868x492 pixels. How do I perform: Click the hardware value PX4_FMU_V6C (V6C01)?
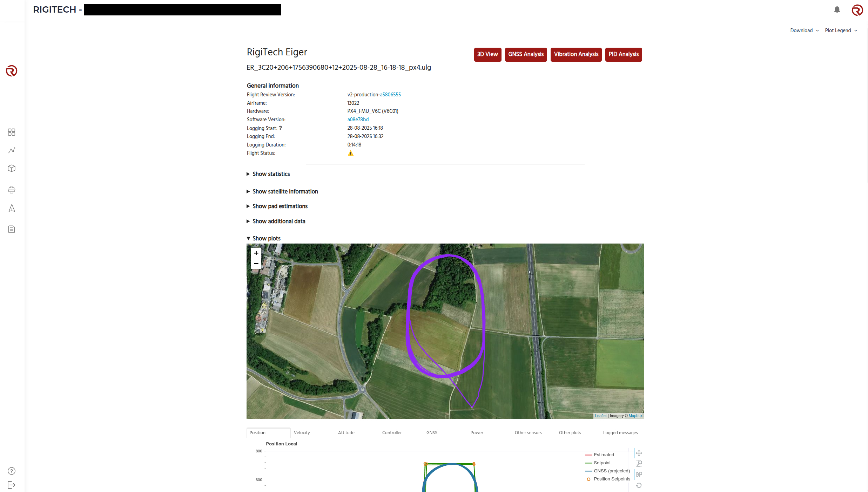click(373, 111)
